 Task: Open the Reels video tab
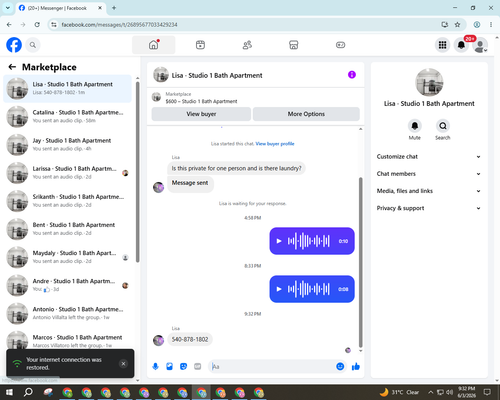200,45
